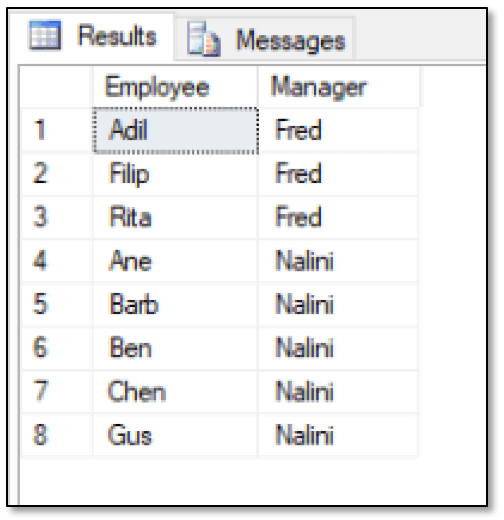The image size is (504, 520).
Task: Click the Ane employee cell
Action: click(175, 261)
